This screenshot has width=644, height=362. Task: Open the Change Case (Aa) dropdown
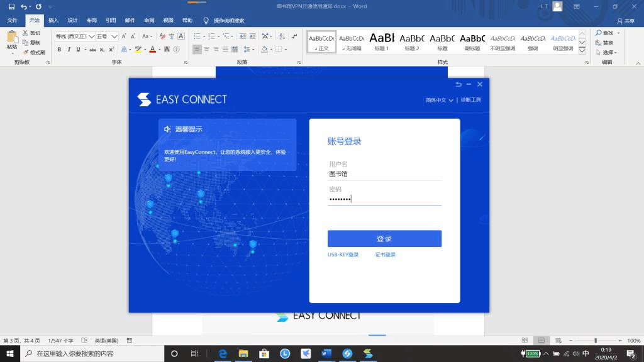[147, 36]
